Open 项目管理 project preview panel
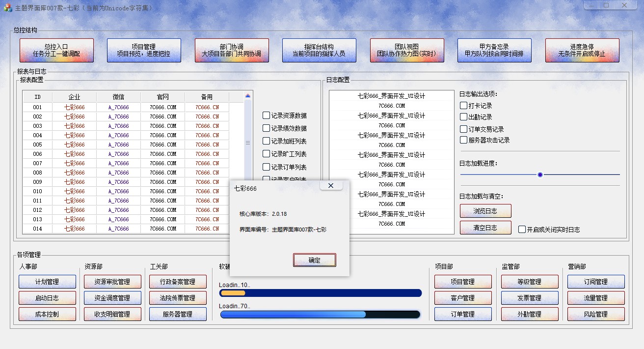Screen dimensions: 644x349 pos(144,50)
